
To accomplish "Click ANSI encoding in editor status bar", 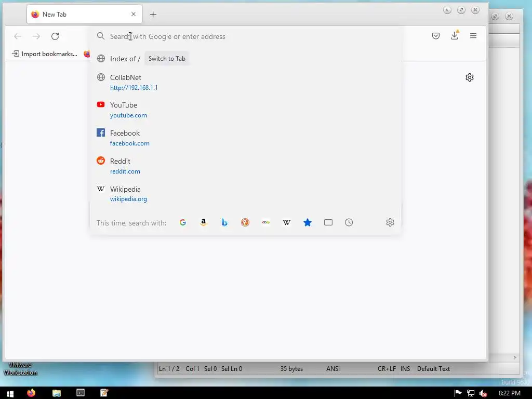I will click(x=333, y=369).
